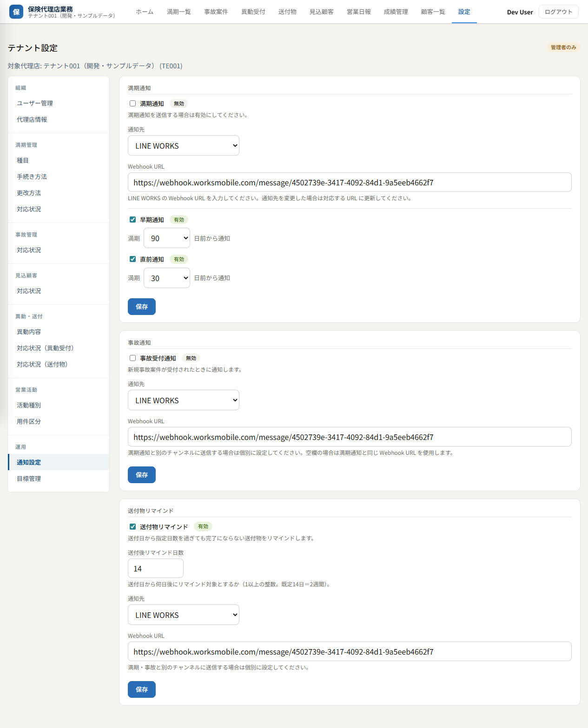This screenshot has height=728, width=588.
Task: Open 対応状況 under 満期管理
Action: click(59, 209)
